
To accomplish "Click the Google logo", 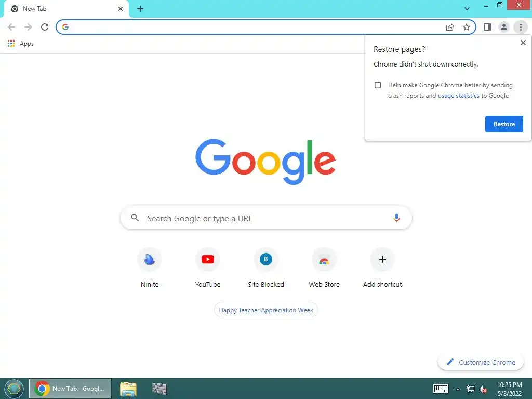I will (265, 162).
